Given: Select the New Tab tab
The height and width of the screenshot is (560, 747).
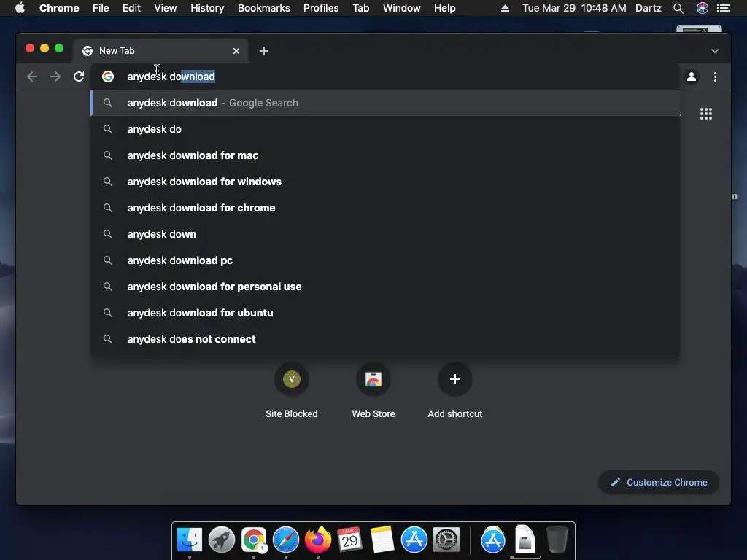Looking at the screenshot, I should click(x=160, y=51).
